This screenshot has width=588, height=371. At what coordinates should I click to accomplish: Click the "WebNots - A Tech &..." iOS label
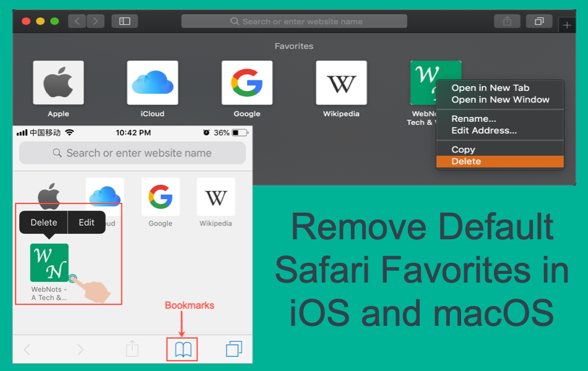[x=49, y=294]
